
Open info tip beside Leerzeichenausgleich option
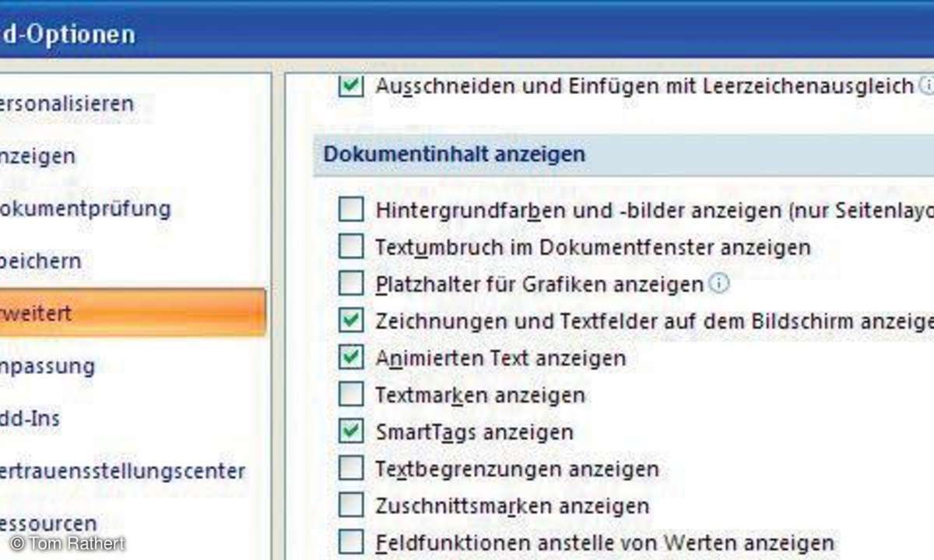[x=925, y=85]
